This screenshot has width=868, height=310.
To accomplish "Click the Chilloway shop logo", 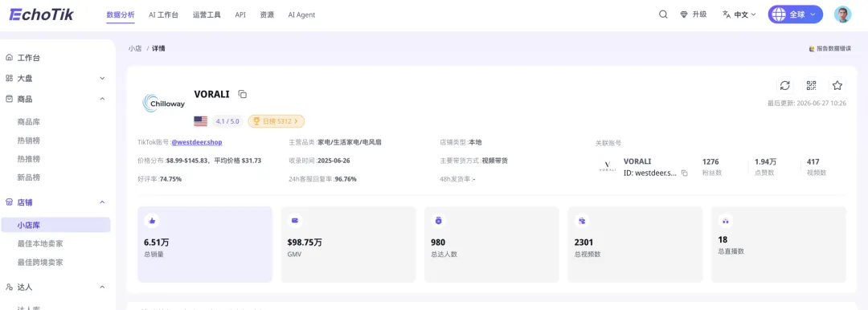I will tap(163, 103).
